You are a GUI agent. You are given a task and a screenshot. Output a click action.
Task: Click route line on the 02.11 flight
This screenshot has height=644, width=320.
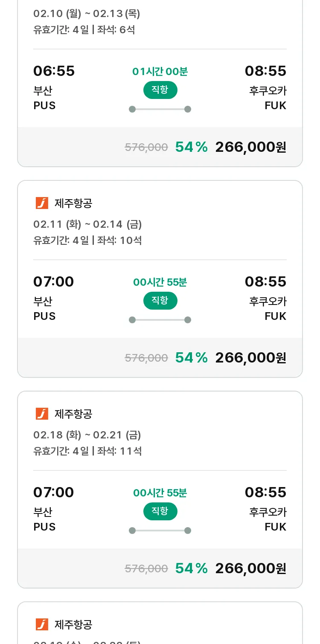tap(160, 320)
